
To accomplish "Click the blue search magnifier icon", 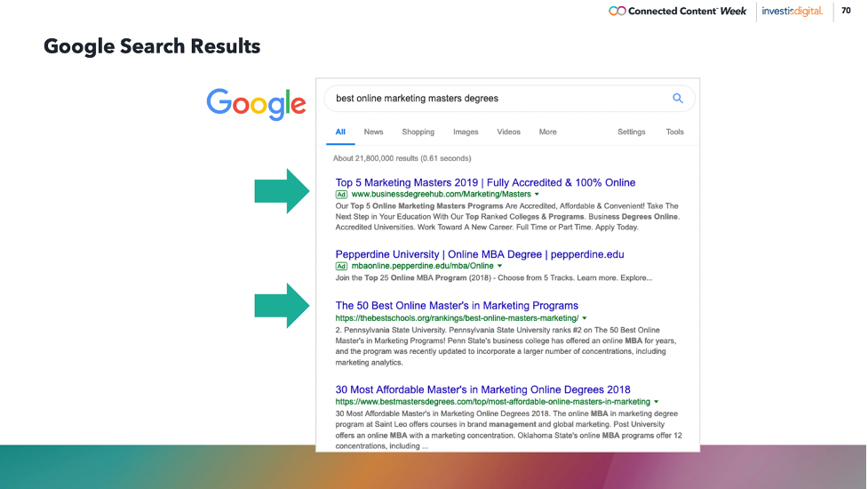I will coord(677,99).
